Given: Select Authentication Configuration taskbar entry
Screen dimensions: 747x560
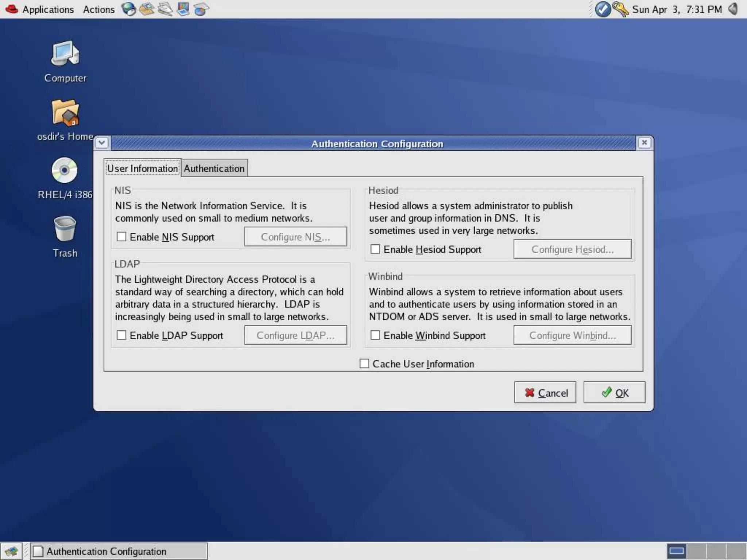Looking at the screenshot, I should pos(118,551).
